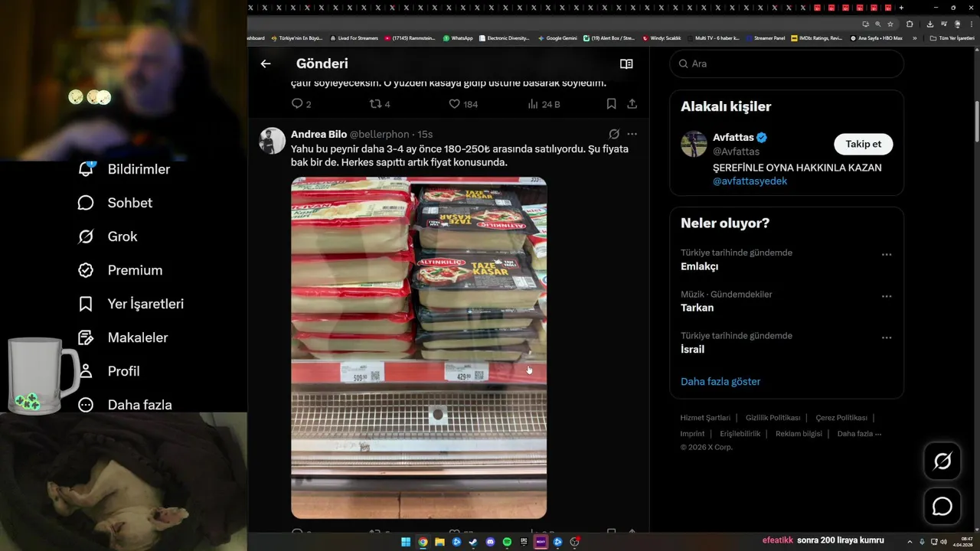Screen dimensions: 980x551
Task: Open WhatsApp bookmark in bookmarks bar
Action: (x=458, y=38)
